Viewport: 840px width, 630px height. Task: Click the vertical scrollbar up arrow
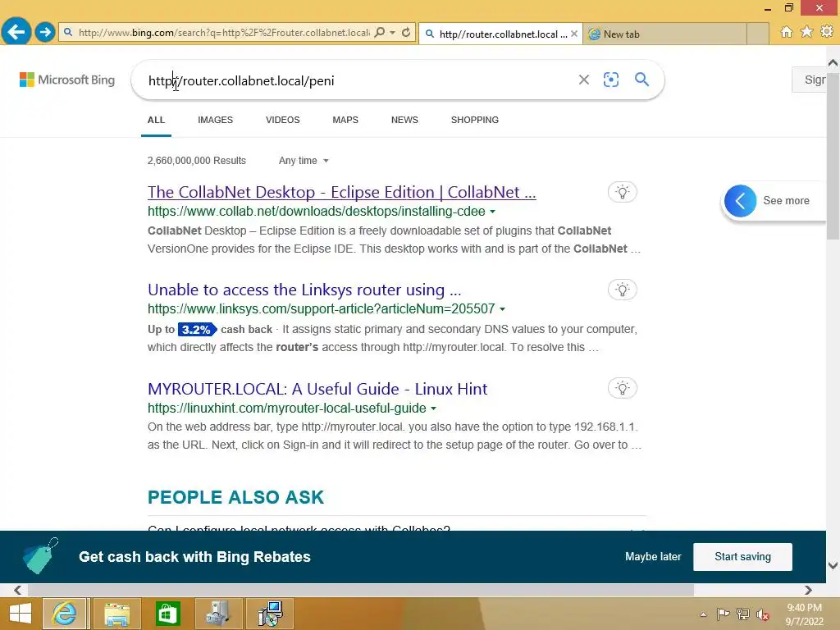[833, 62]
